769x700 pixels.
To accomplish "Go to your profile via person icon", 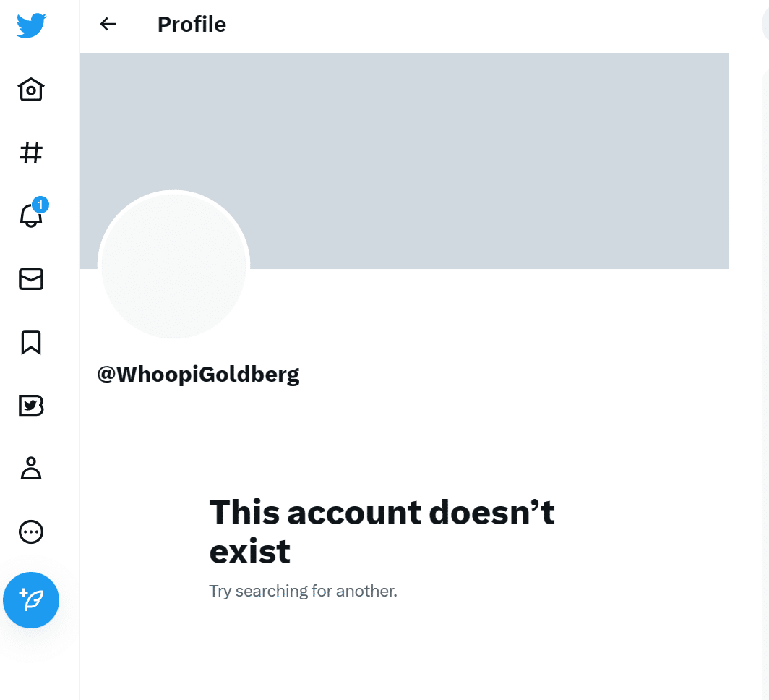I will click(31, 468).
